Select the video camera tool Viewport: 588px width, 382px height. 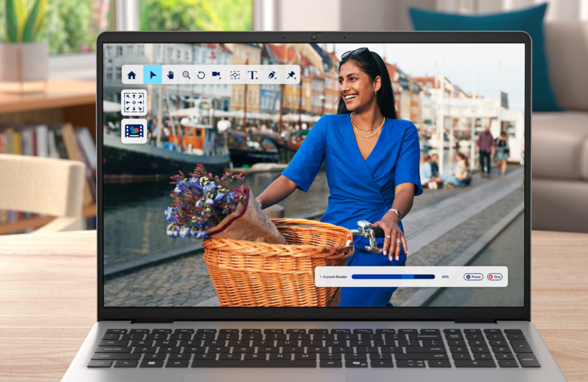pos(217,75)
